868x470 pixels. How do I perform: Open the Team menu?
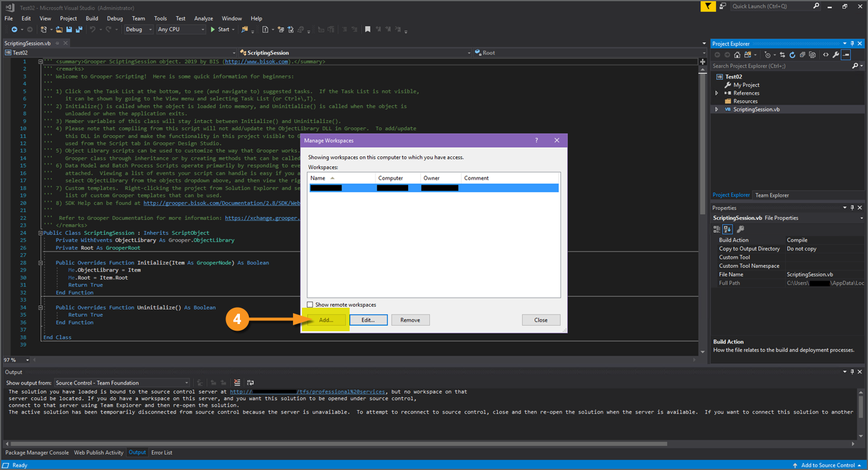point(139,19)
